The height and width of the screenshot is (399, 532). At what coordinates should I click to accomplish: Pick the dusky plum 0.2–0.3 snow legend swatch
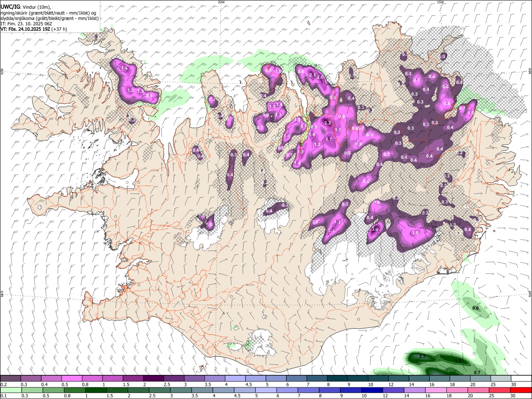[x=10, y=379]
